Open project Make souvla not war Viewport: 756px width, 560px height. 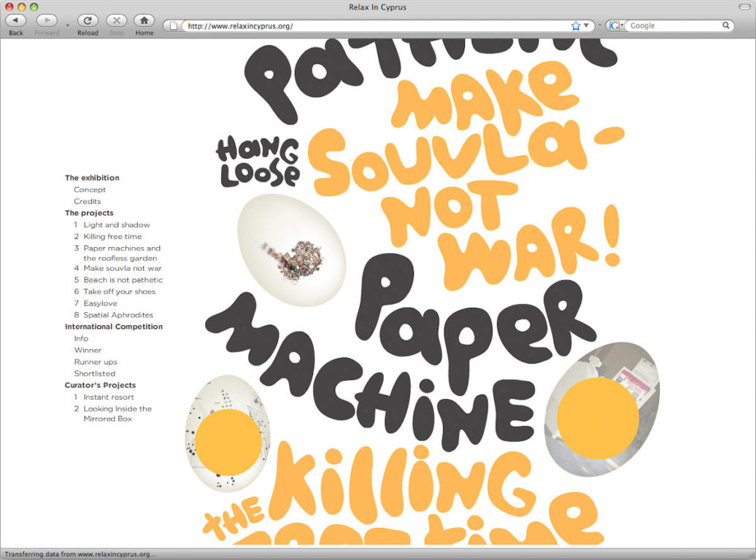123,268
